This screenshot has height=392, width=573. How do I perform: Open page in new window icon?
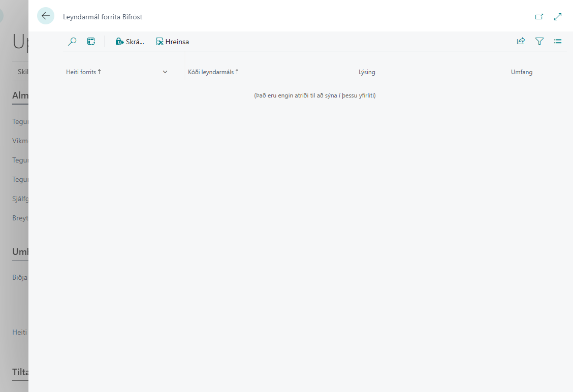coord(539,16)
